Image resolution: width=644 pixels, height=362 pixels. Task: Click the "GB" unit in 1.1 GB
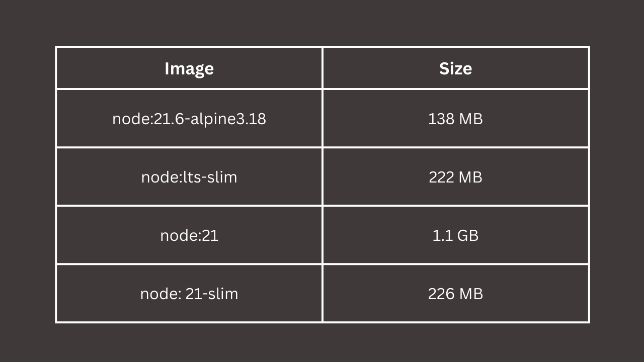468,235
